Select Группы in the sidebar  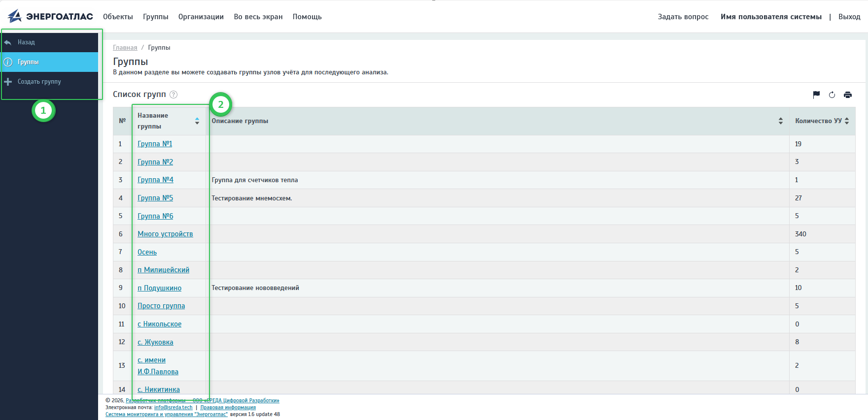[49, 62]
